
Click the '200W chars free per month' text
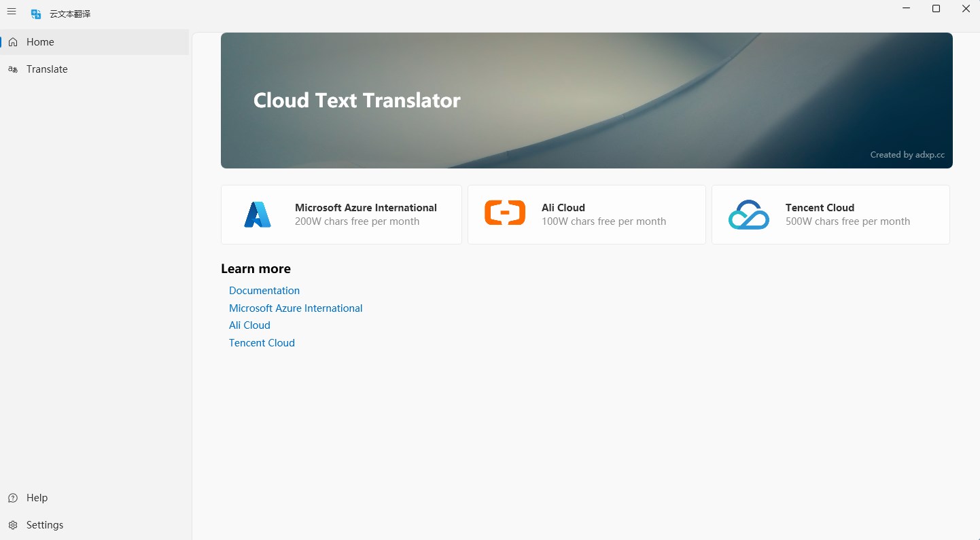point(357,221)
